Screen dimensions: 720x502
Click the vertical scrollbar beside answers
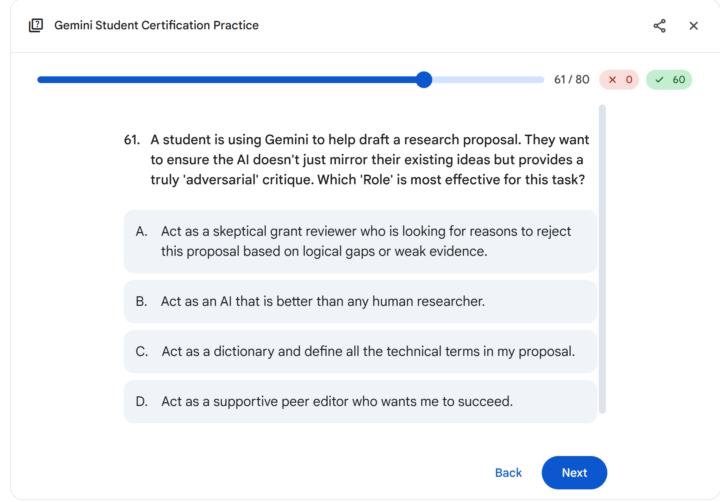(x=602, y=260)
